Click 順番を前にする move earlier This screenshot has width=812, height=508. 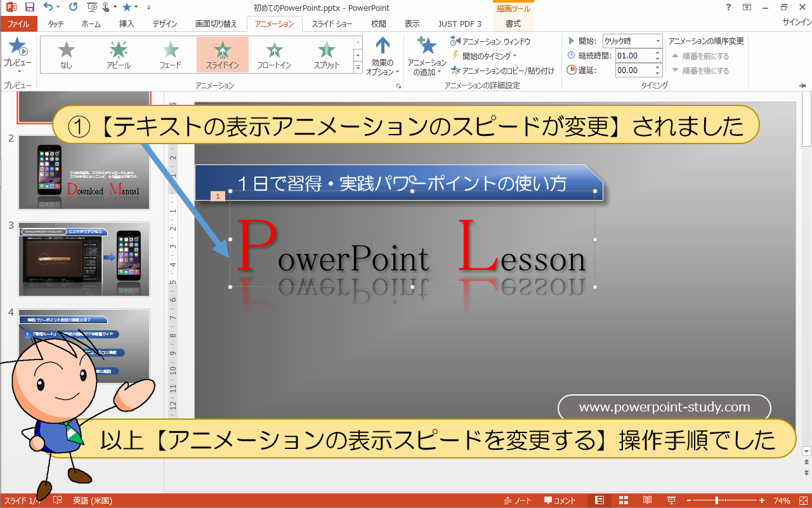(x=700, y=56)
